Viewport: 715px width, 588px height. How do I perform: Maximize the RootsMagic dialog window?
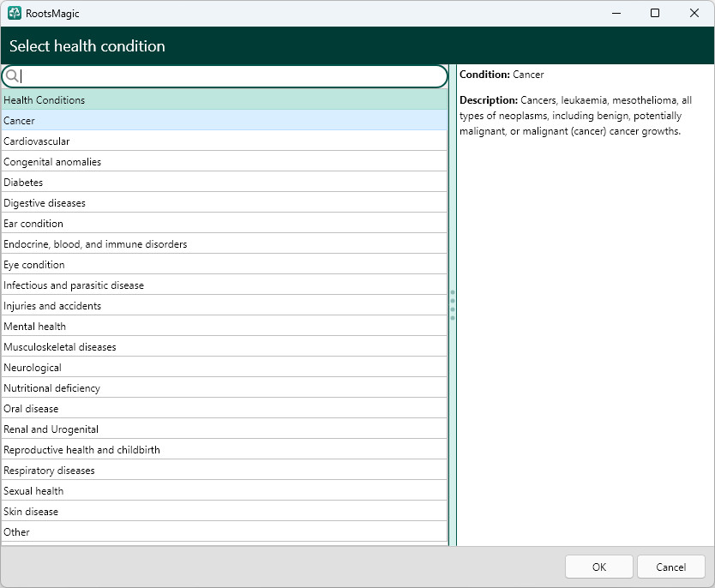655,13
